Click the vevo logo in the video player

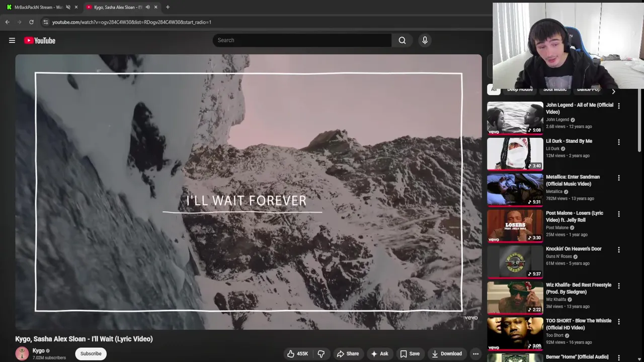point(471,318)
